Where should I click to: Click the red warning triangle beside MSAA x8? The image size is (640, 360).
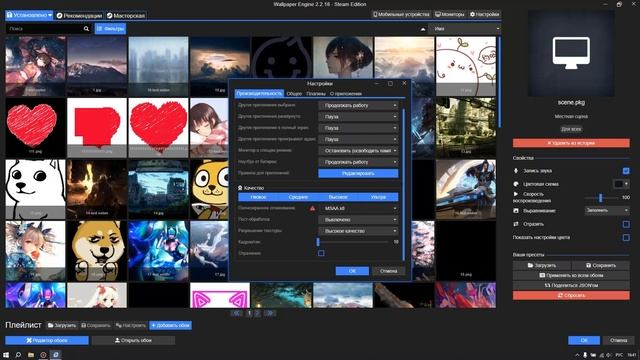tap(312, 208)
